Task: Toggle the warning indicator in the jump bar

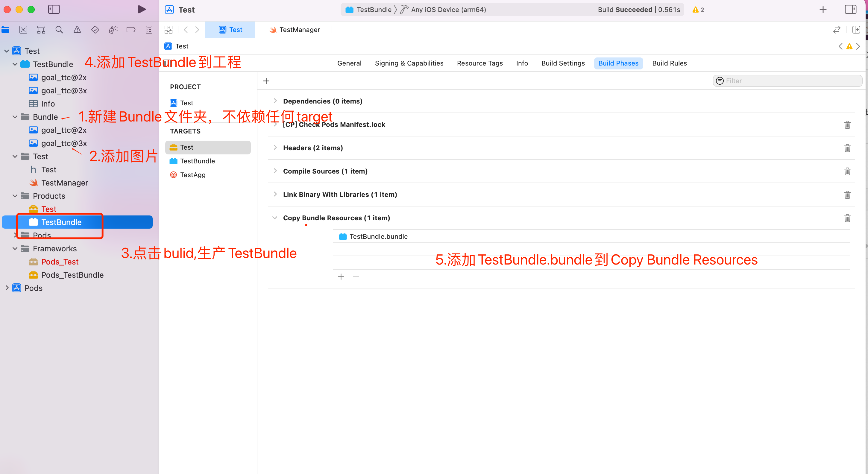Action: point(849,46)
